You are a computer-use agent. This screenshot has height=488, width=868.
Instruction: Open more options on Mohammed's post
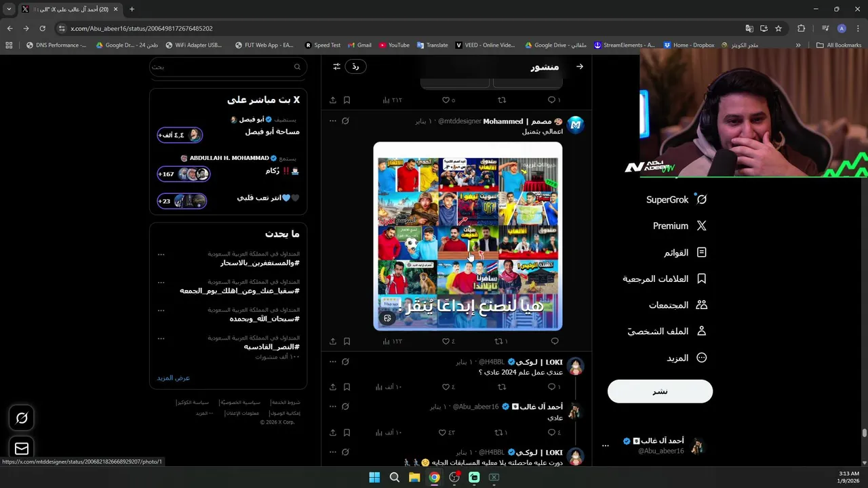332,121
